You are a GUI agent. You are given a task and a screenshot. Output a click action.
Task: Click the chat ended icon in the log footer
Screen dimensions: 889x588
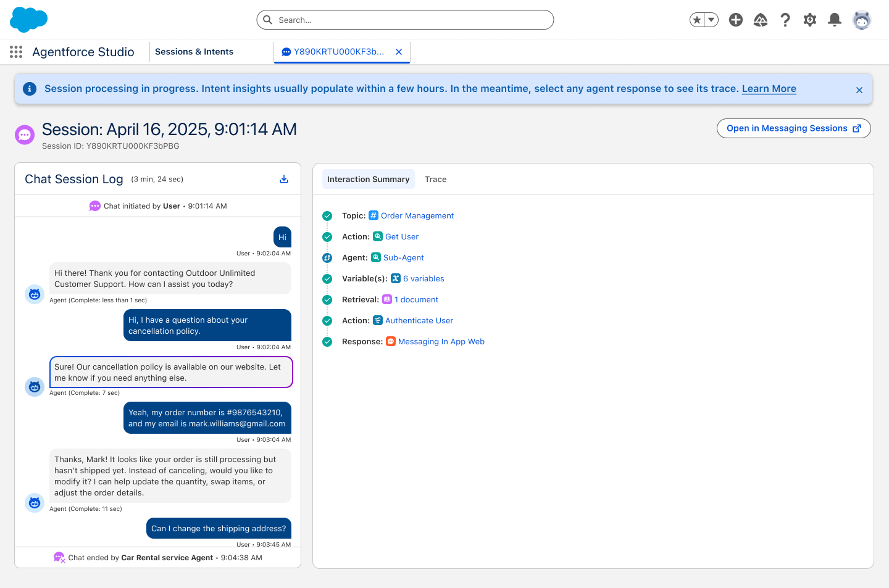point(59,558)
